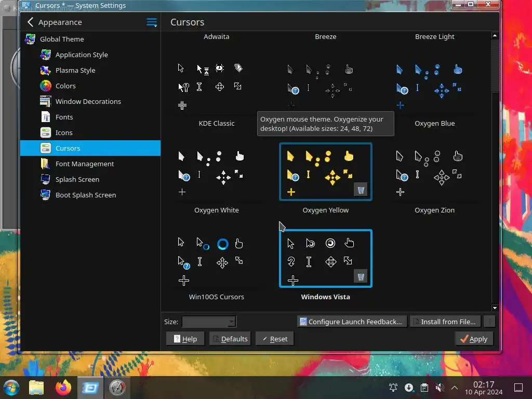Click the Reset button
This screenshot has width=532, height=399.
[275, 339]
